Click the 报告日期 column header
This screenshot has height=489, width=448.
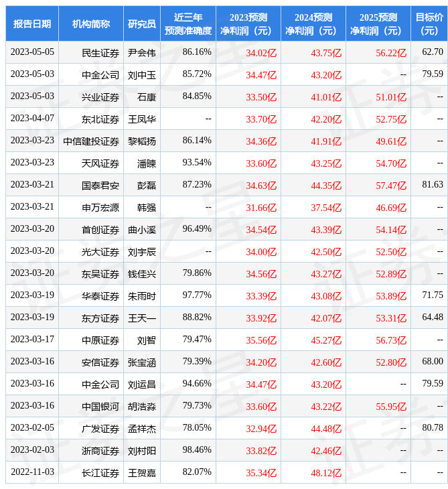(x=32, y=23)
